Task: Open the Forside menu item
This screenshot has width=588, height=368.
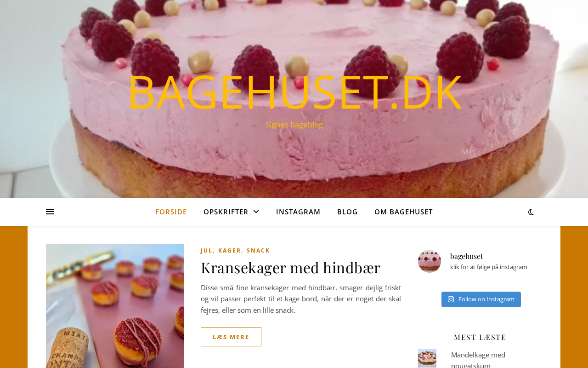Action: point(171,212)
